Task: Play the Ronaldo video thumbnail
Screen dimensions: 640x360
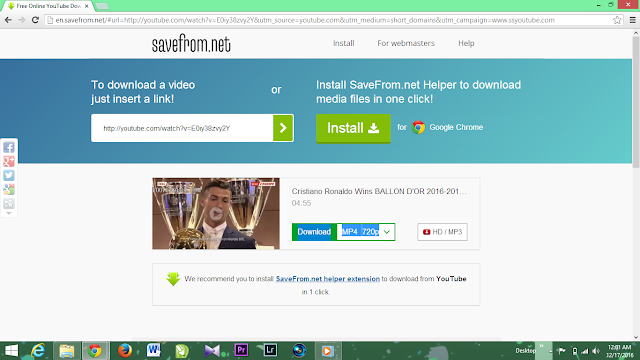Action: pyautogui.click(x=216, y=213)
